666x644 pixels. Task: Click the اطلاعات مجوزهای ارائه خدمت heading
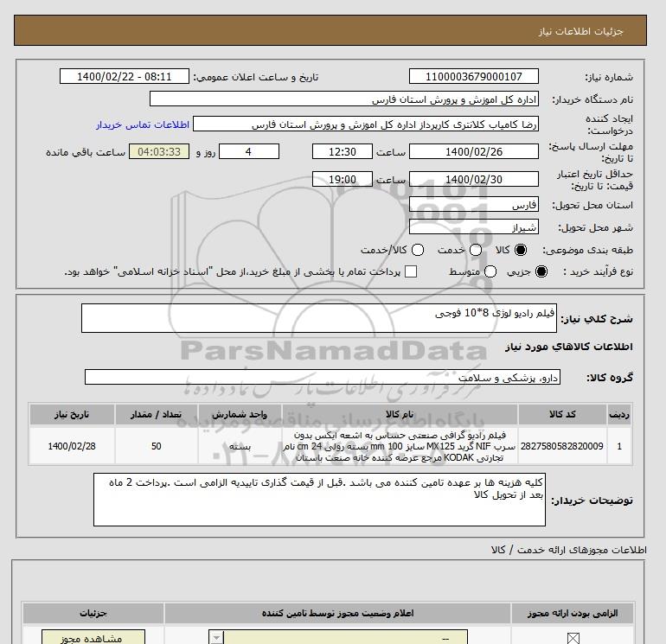tap(569, 550)
